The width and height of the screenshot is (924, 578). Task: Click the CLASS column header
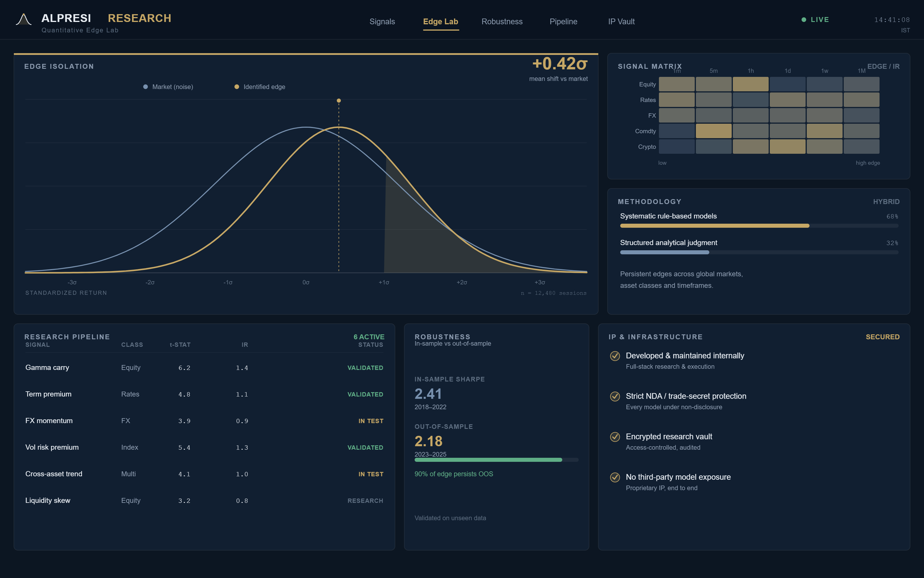132,345
